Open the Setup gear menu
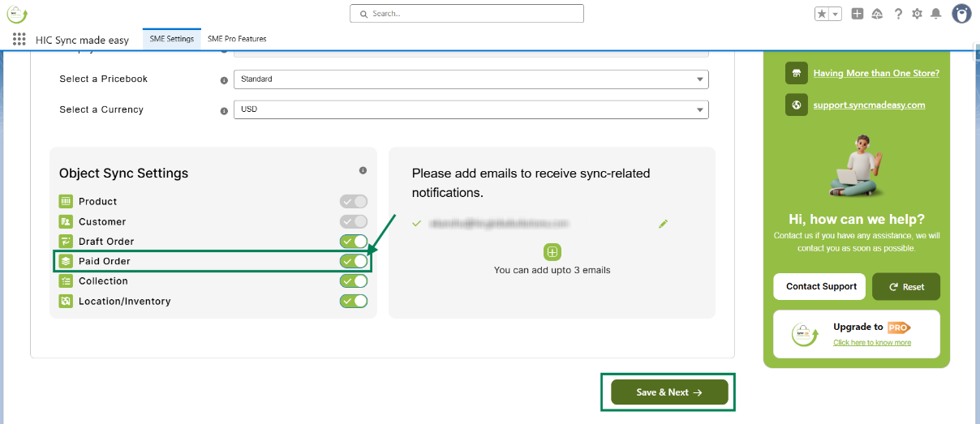Image resolution: width=980 pixels, height=424 pixels. (918, 14)
